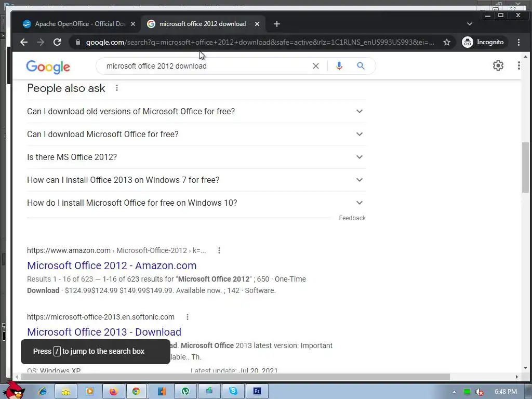Viewport: 532px width, 399px height.
Task: Close the microsoft office 2012 download tab
Action: pos(257,24)
